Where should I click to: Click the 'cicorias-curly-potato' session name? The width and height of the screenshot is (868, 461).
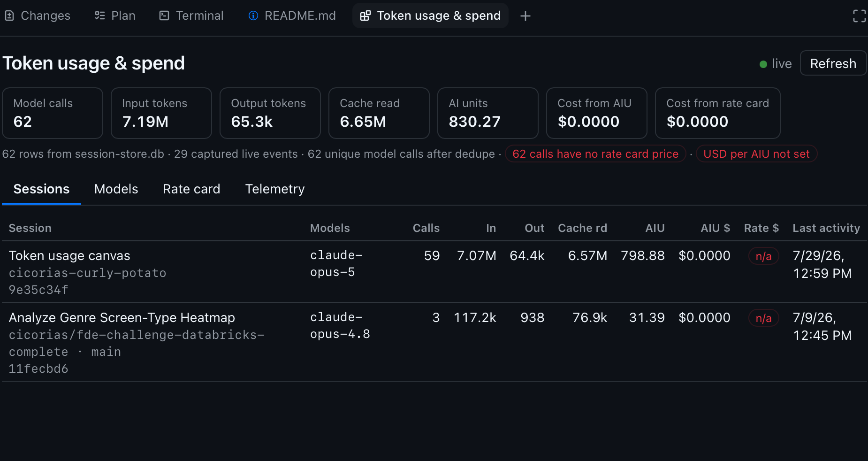point(88,273)
